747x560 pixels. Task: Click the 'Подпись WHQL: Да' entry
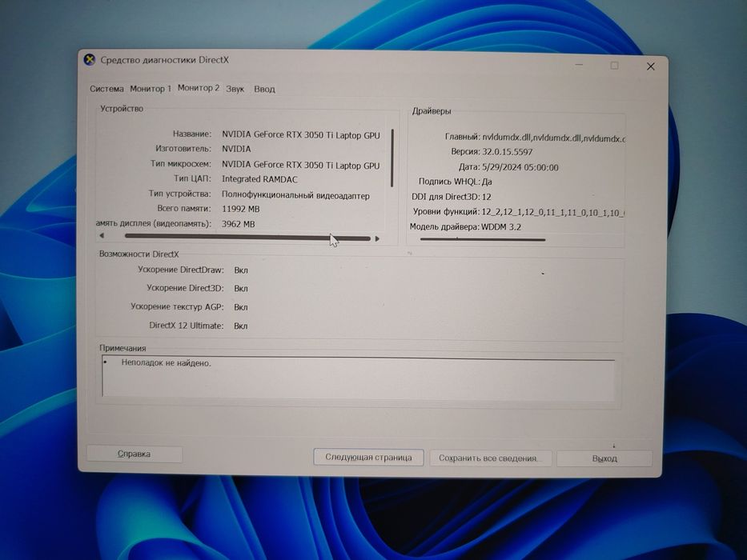click(x=455, y=182)
